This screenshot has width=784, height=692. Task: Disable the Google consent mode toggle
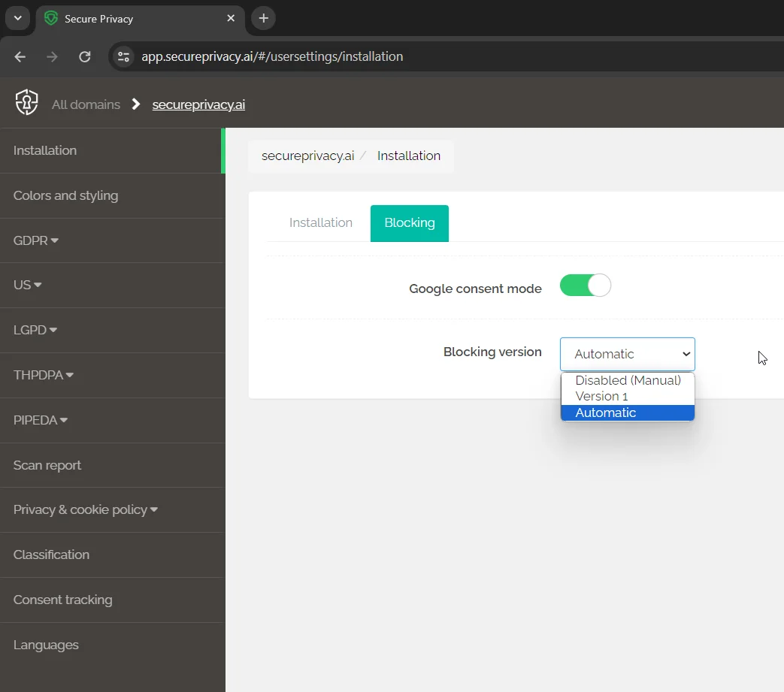pos(585,285)
